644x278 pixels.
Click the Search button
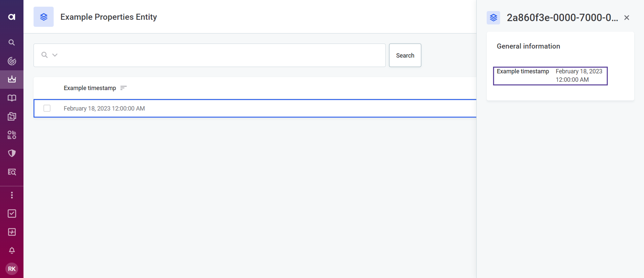405,55
